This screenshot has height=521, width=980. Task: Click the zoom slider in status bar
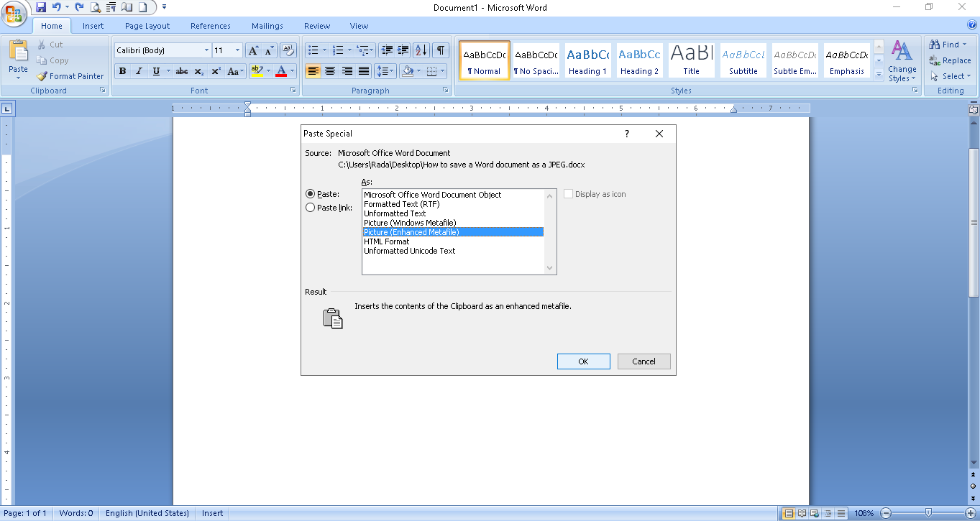tap(928, 513)
